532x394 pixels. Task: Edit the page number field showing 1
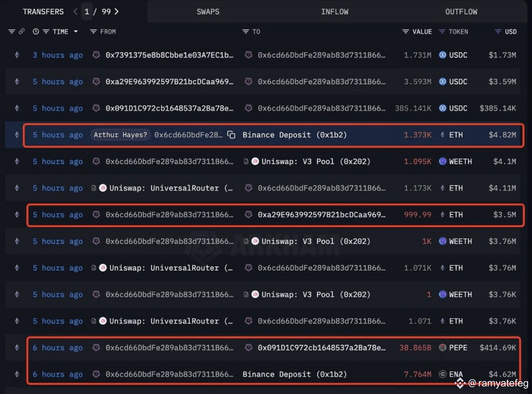coord(87,12)
